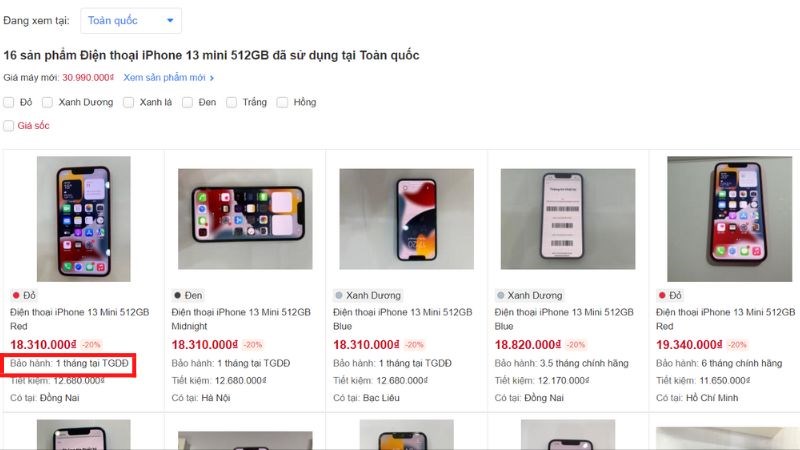
Task: Open the Toàn quốc location dropdown
Action: coord(132,20)
